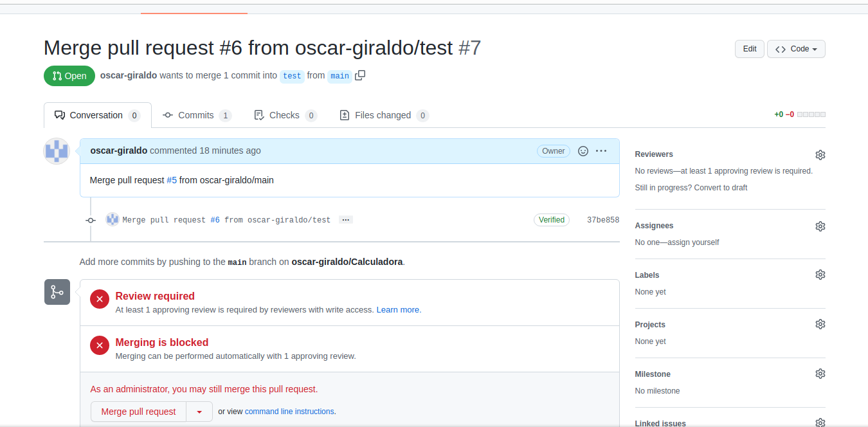Click the Projects heading
The width and height of the screenshot is (868, 427).
click(x=650, y=325)
